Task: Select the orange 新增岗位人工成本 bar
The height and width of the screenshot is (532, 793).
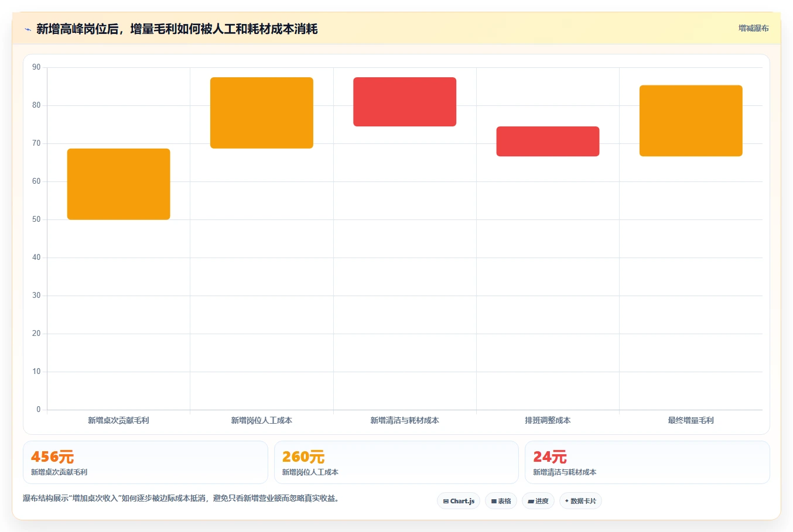Action: pyautogui.click(x=262, y=113)
